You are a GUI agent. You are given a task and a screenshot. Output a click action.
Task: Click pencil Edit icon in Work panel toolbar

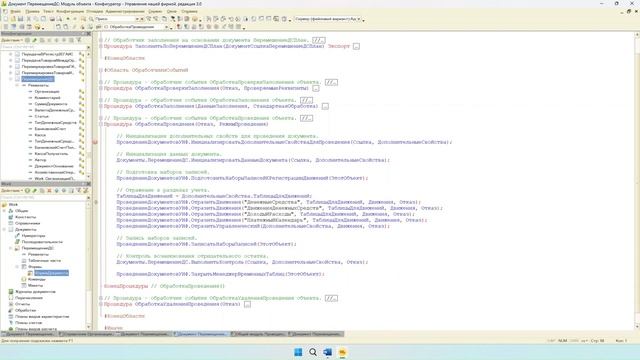(35, 191)
